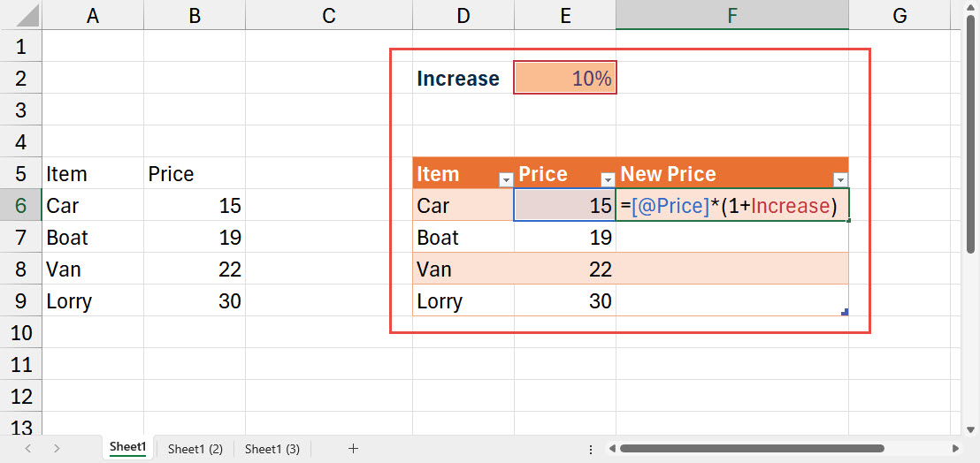Click the next sheet navigation arrow
The image size is (980, 463).
pos(57,449)
